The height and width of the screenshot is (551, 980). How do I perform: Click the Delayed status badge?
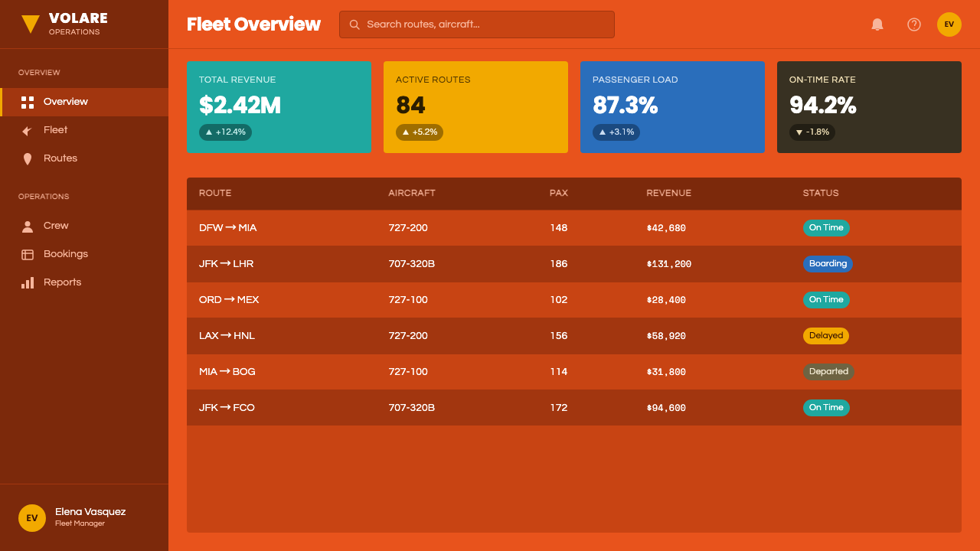tap(826, 336)
